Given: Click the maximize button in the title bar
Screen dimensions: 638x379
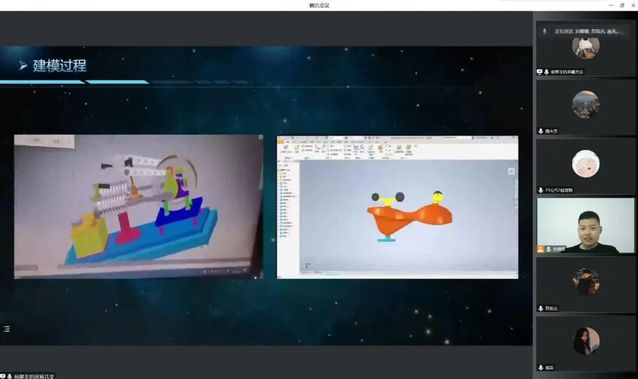Looking at the screenshot, I should 622,5.
